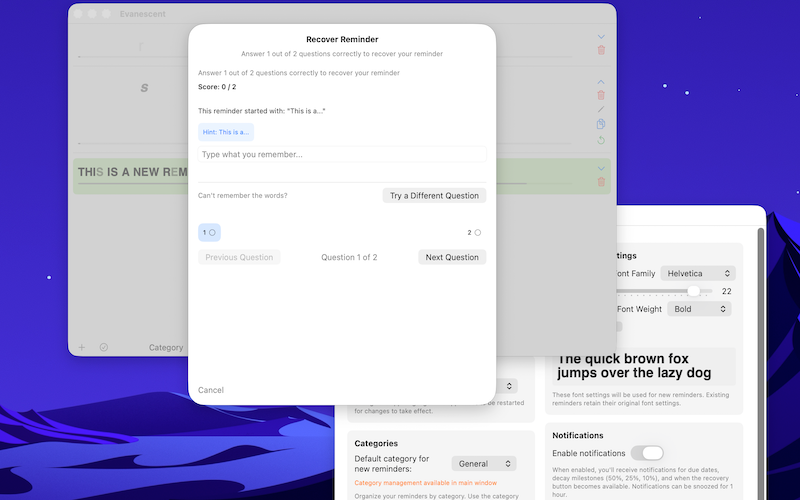
Task: Click the checkmark circle icon in bottom bar
Action: (104, 348)
